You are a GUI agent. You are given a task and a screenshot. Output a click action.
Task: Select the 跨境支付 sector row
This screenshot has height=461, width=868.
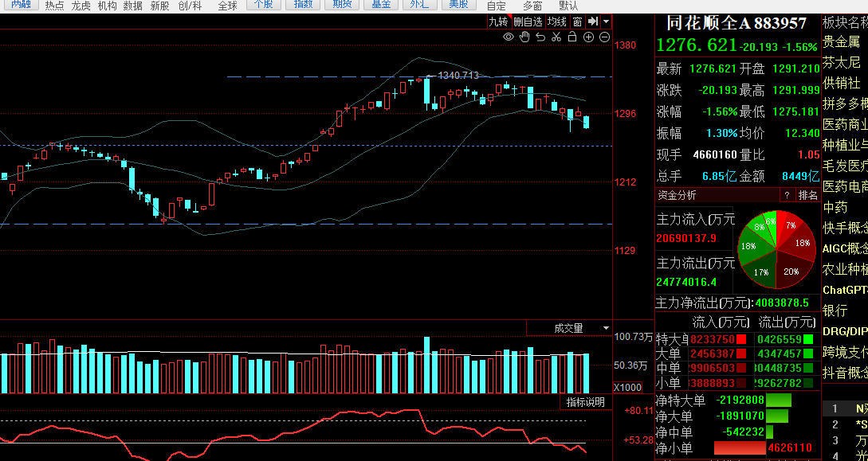(846, 353)
